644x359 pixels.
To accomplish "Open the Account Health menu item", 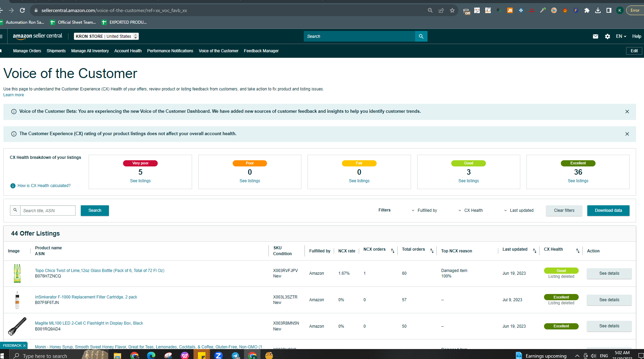I will [x=128, y=51].
